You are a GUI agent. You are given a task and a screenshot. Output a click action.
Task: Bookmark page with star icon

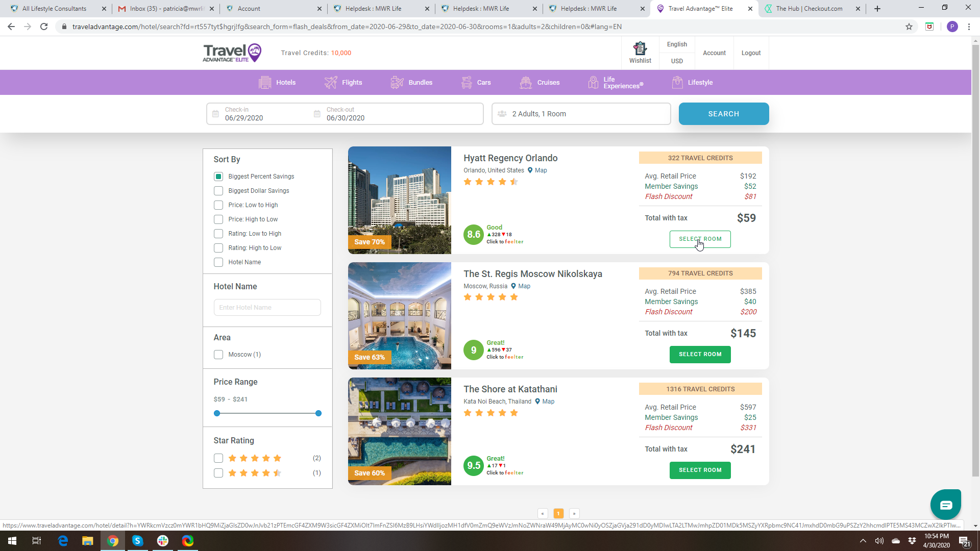[909, 27]
